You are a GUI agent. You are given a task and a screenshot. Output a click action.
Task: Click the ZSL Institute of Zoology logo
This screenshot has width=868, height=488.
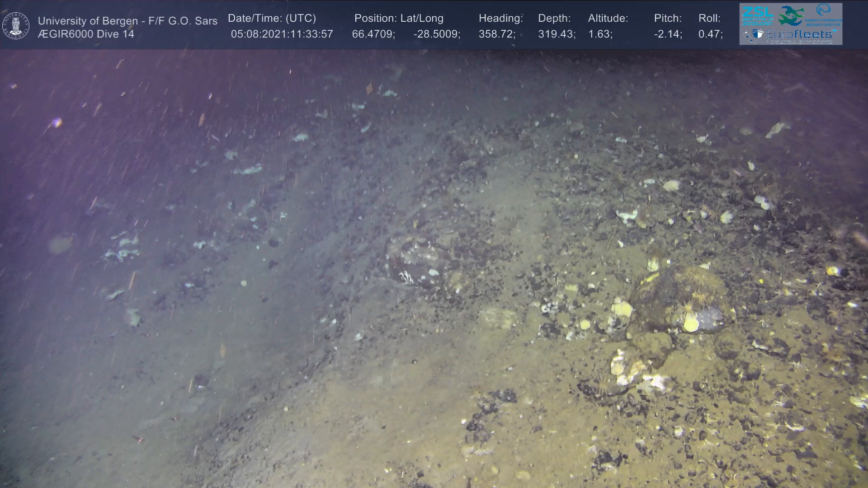coord(758,16)
